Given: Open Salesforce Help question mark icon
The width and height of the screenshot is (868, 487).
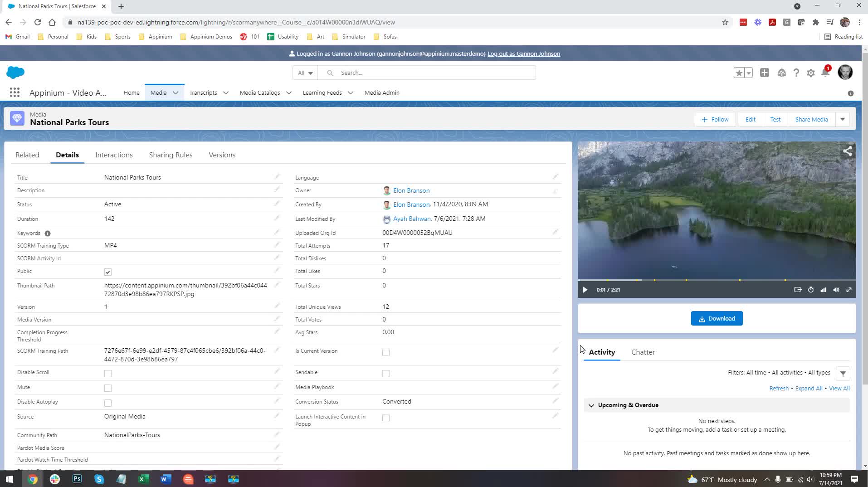Looking at the screenshot, I should point(796,73).
